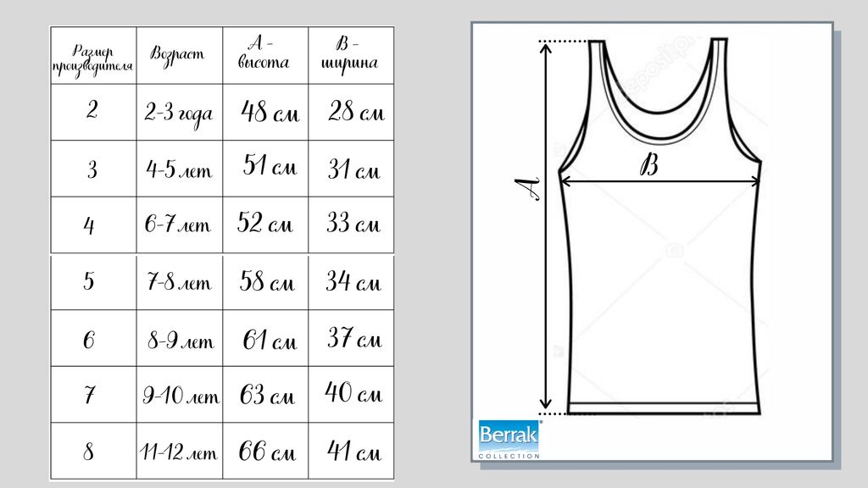This screenshot has height=488, width=868.
Task: Click the '48 см' height cell
Action: tap(270, 112)
